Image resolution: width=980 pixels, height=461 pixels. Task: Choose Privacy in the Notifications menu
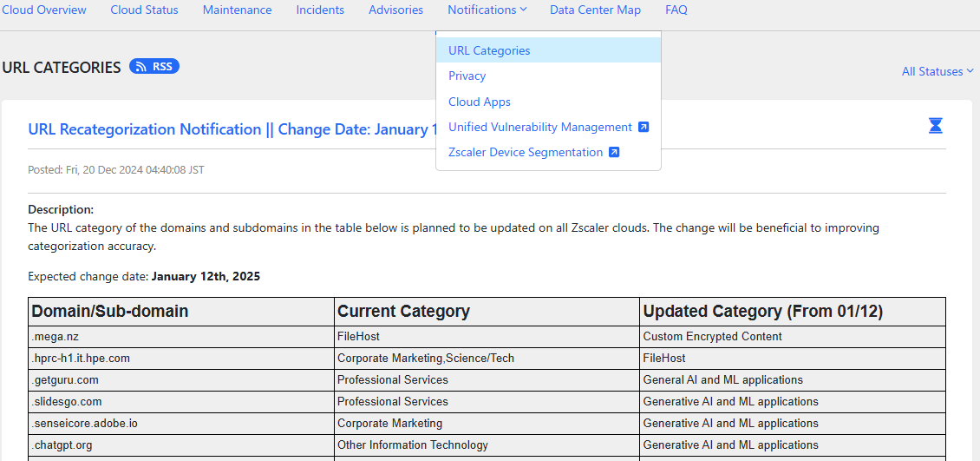pos(467,76)
